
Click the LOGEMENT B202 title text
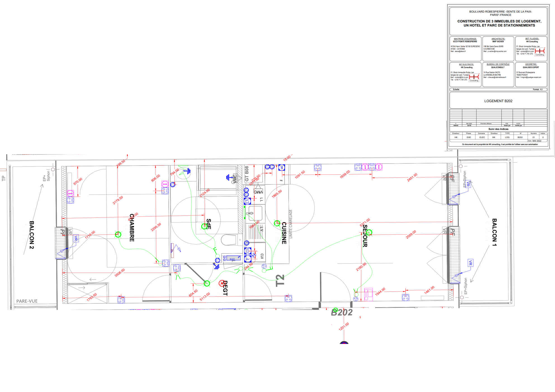[x=498, y=101]
